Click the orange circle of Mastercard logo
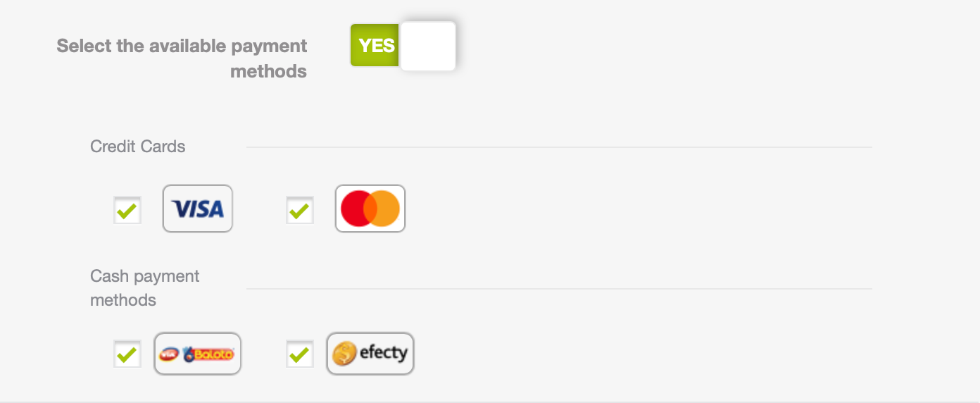980x403 pixels. click(x=384, y=209)
